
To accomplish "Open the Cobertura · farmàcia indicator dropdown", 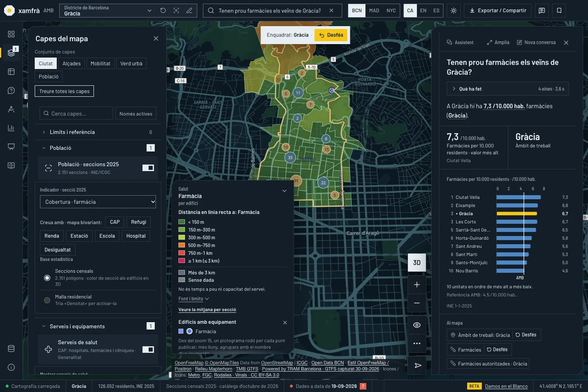I will pyautogui.click(x=98, y=202).
